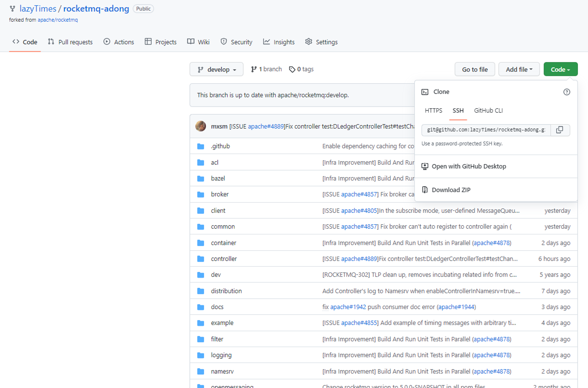588x388 pixels.
Task: Open the Add file dropdown
Action: coord(519,69)
